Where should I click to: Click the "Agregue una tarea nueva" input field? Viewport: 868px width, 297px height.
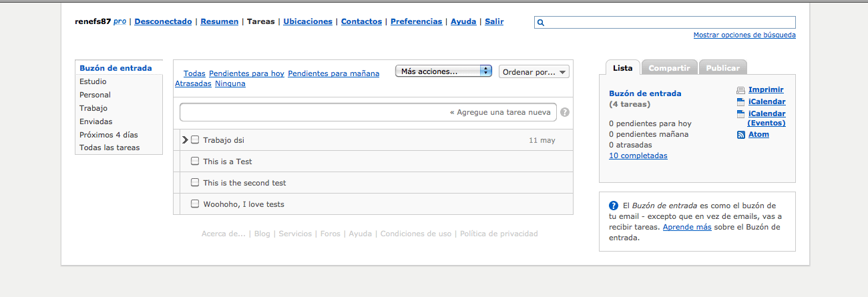tap(368, 112)
